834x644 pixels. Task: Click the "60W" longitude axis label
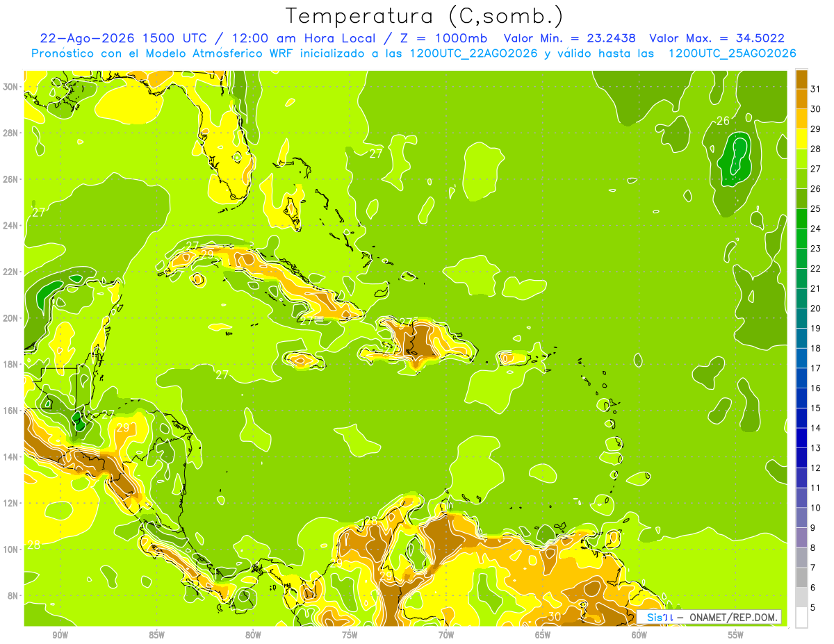click(x=639, y=635)
